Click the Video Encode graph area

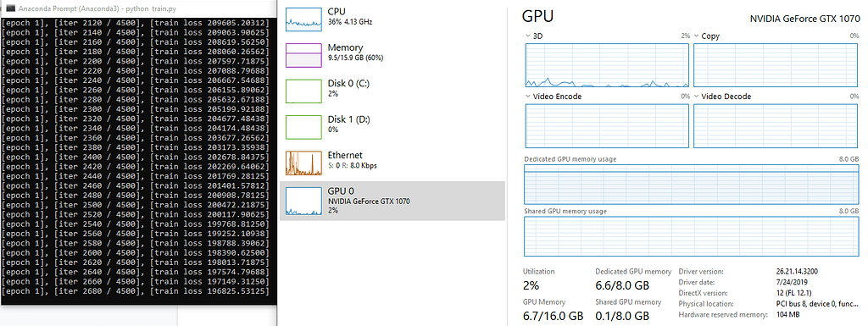607,126
